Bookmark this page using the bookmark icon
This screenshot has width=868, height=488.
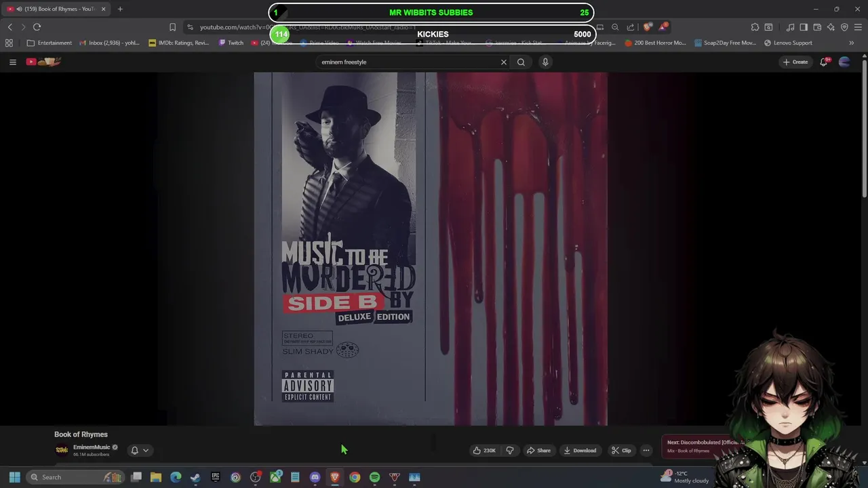pos(172,27)
